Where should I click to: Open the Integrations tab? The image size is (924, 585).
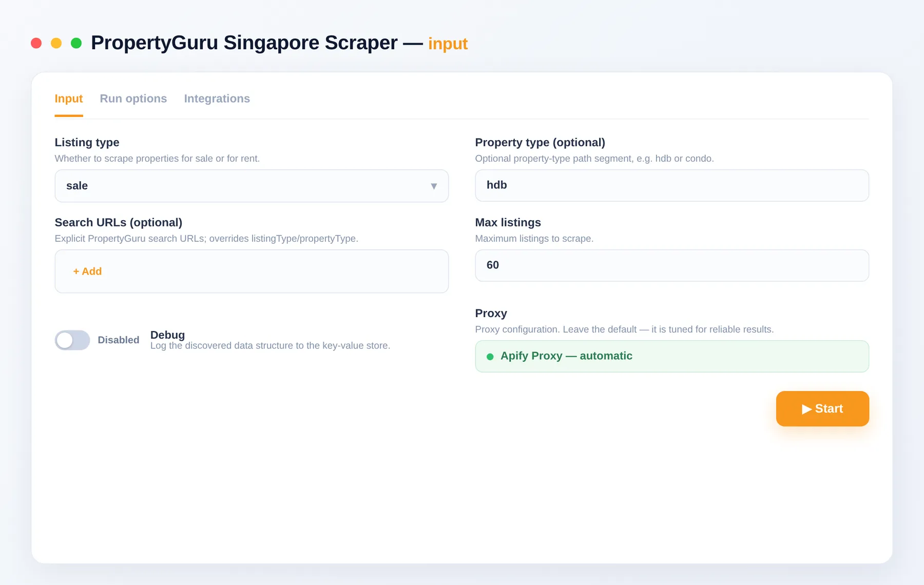(217, 99)
